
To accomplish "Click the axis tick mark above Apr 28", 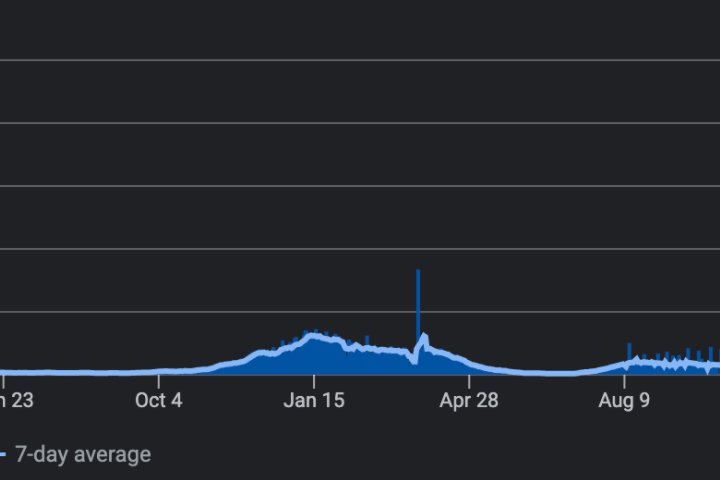I will 469,380.
